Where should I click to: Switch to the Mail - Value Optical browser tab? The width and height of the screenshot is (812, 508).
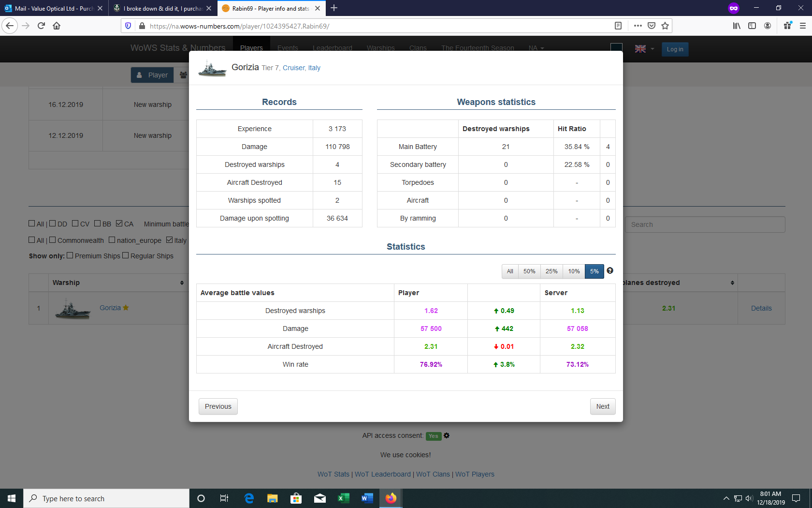pos(53,8)
